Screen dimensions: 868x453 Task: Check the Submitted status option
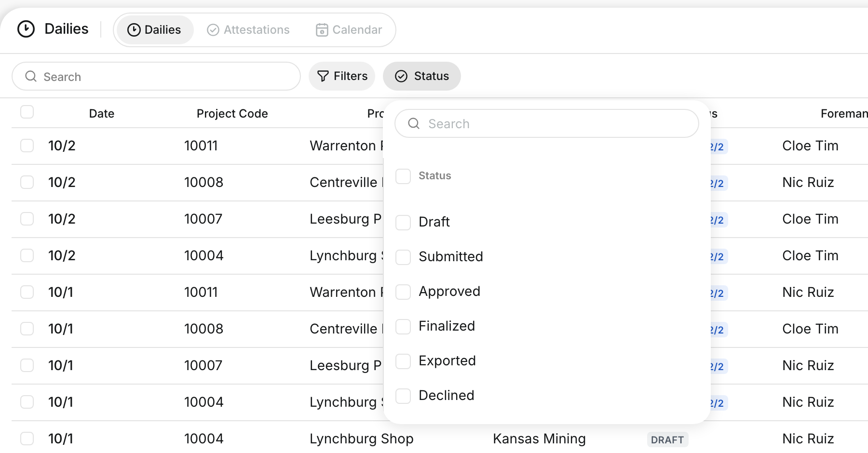tap(403, 257)
